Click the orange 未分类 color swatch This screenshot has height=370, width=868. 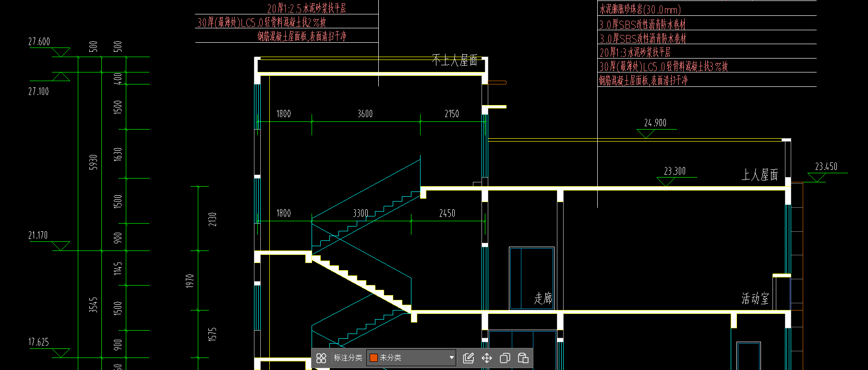(374, 358)
